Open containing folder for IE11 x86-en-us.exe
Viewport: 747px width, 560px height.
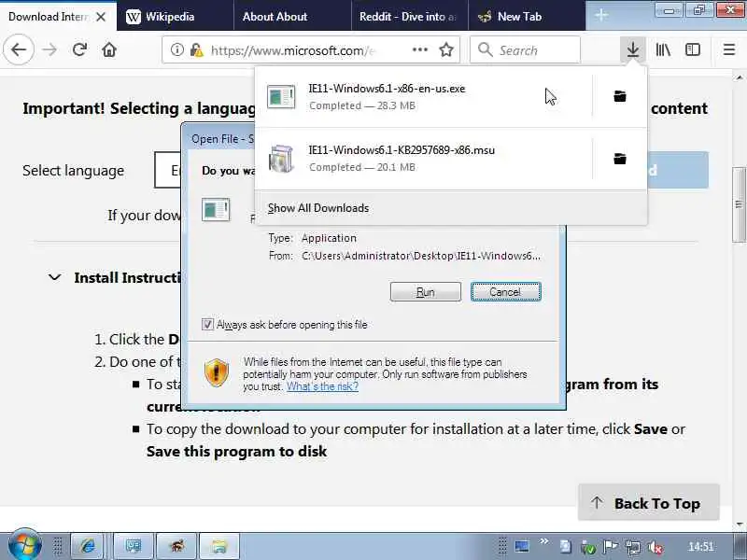tap(620, 96)
